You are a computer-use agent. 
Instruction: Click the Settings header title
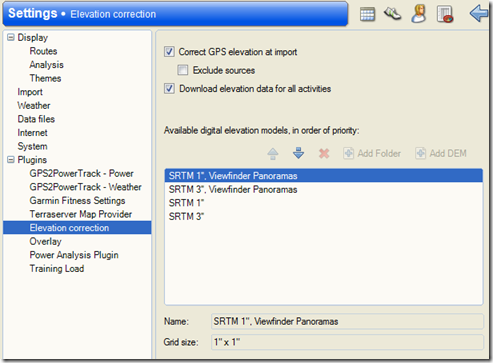pyautogui.click(x=33, y=13)
